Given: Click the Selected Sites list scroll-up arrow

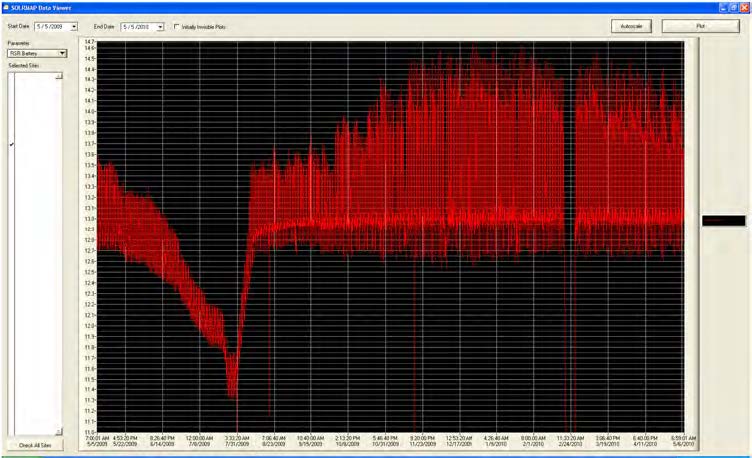Looking at the screenshot, I should pyautogui.click(x=59, y=76).
